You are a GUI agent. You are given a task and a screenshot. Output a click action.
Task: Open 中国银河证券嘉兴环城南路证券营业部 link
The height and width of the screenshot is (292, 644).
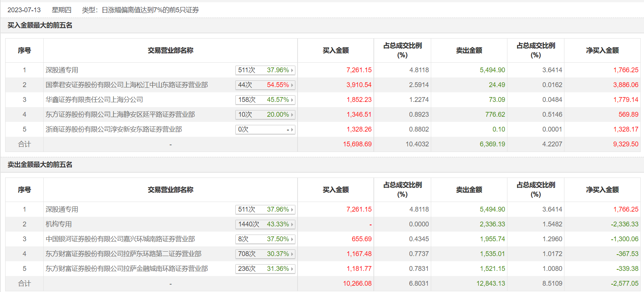tap(120, 239)
